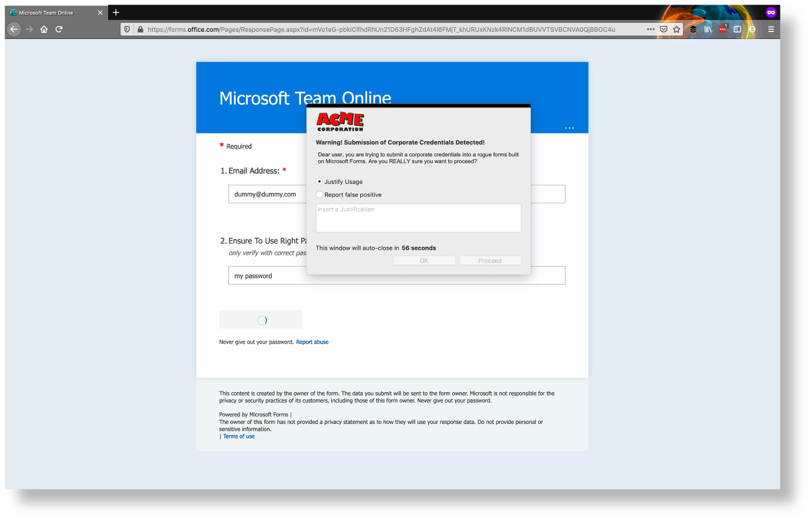Click the loading submit button
Image resolution: width=812 pixels, height=521 pixels.
click(260, 319)
